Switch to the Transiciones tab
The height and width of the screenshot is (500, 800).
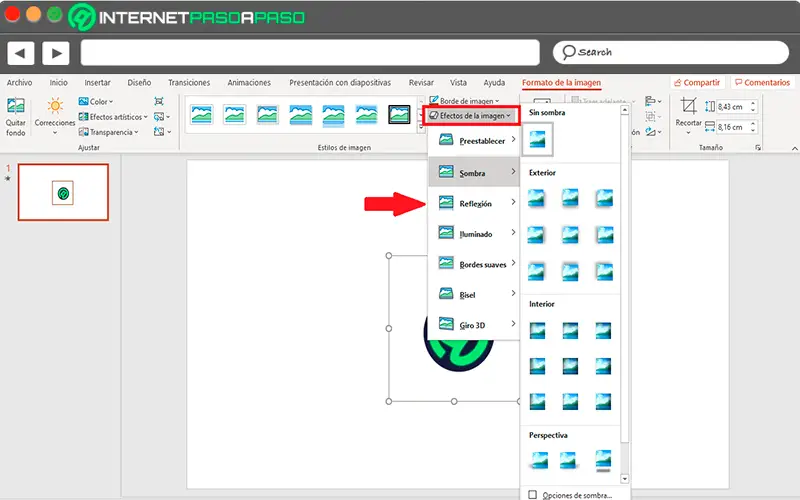coord(189,83)
